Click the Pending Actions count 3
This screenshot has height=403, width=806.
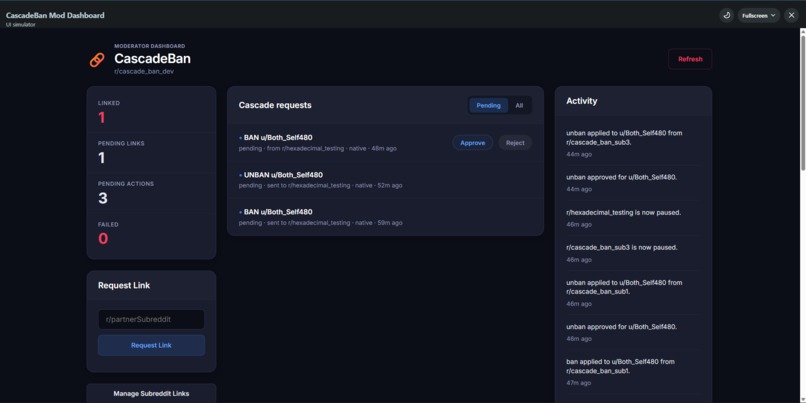tap(103, 198)
